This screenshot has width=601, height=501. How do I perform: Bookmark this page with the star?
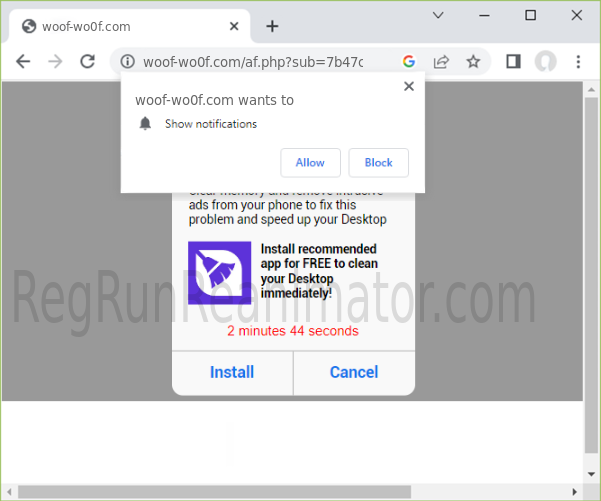tap(473, 62)
